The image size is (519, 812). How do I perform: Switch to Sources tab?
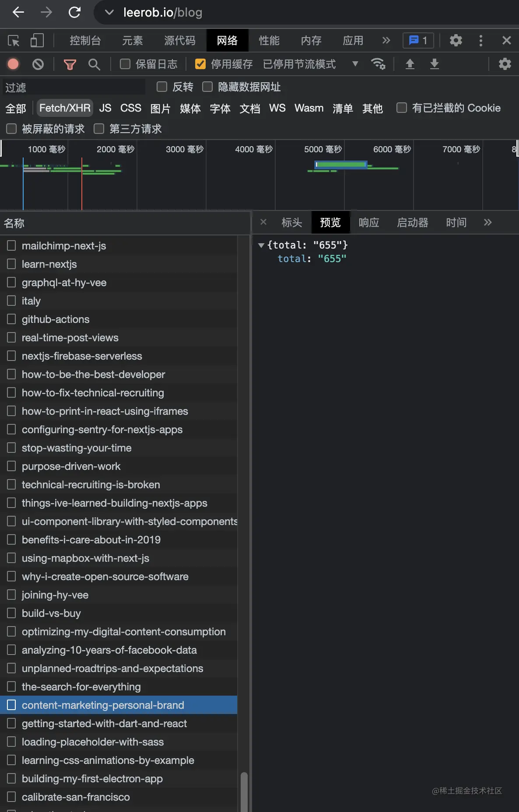[x=180, y=41]
